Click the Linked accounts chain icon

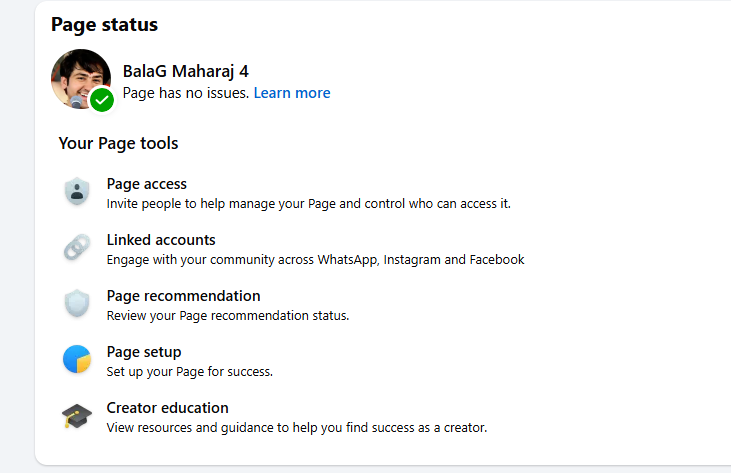pos(77,248)
